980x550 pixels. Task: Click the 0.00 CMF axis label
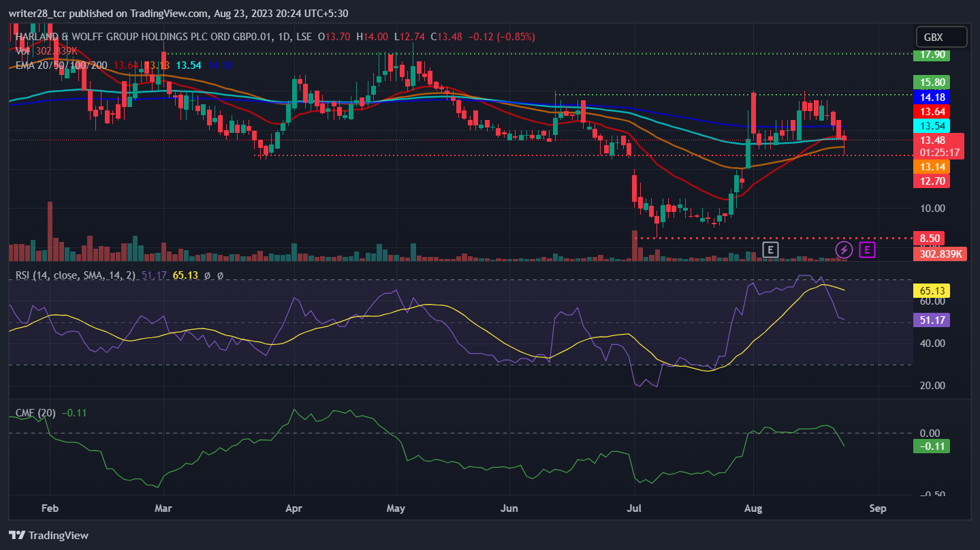pos(929,433)
